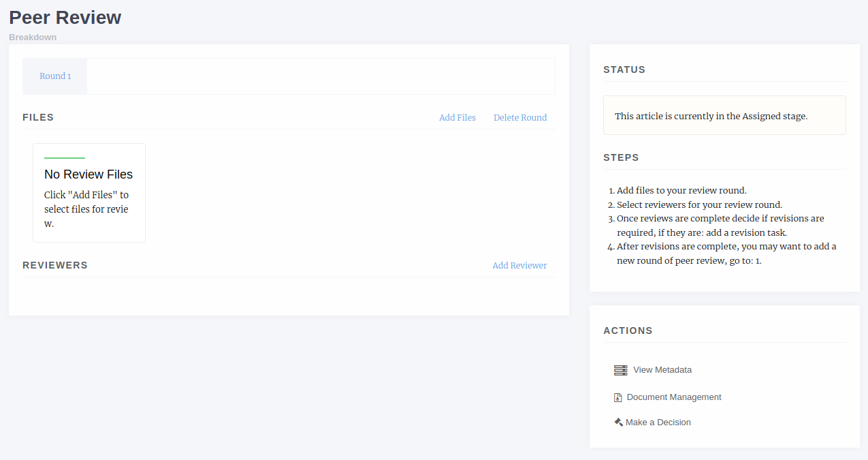This screenshot has width=868, height=460.
Task: Click step two about selecting reviewers
Action: point(699,205)
